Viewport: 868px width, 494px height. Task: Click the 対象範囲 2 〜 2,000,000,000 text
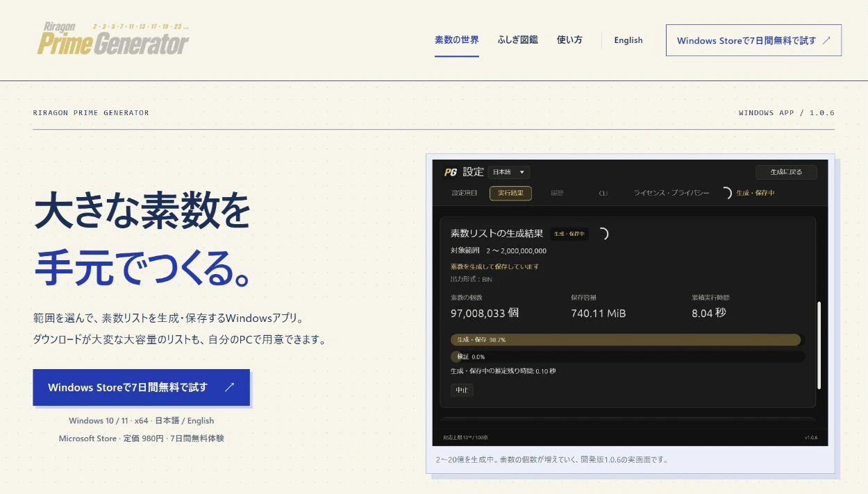499,250
